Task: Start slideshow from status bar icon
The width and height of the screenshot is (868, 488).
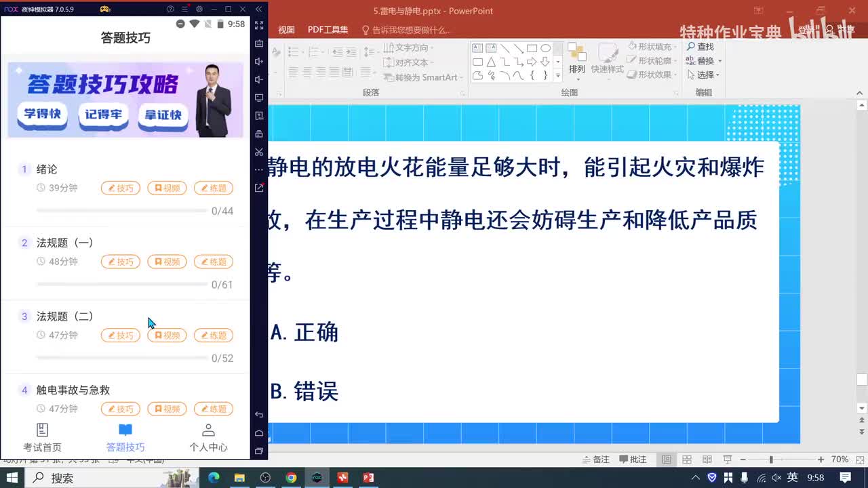Action: point(728,460)
